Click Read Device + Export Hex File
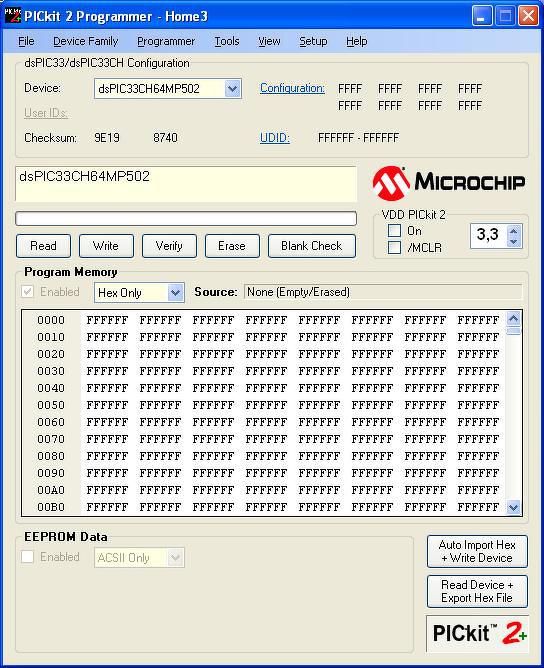 pos(477,591)
